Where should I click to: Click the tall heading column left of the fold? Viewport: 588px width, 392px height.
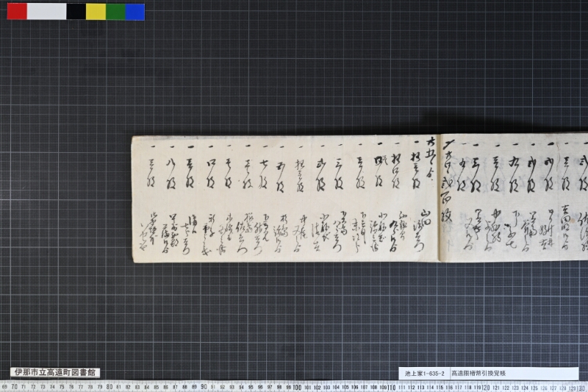[431, 158]
